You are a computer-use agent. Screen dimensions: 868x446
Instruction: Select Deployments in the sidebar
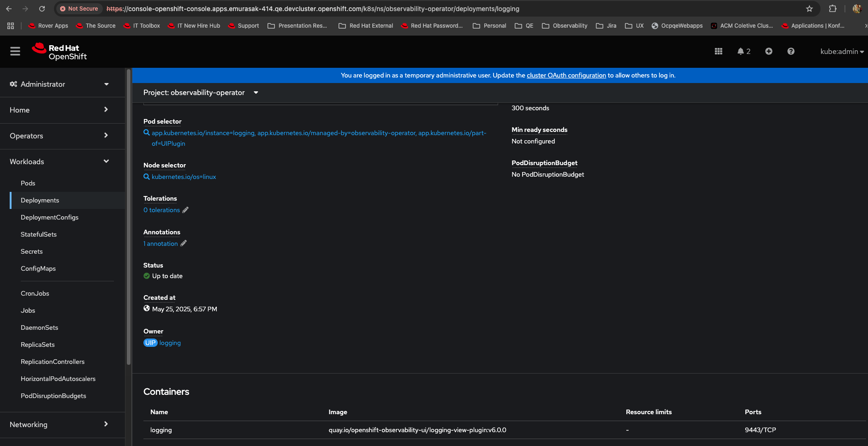40,200
